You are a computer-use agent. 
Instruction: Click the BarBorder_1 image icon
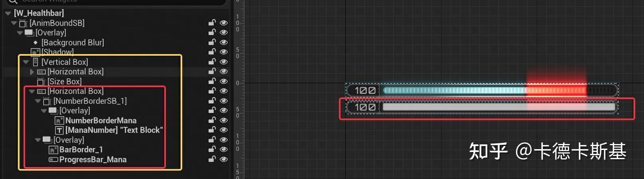click(53, 150)
